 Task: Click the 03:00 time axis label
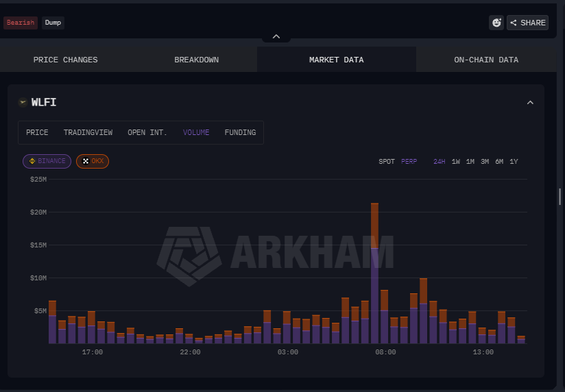288,352
